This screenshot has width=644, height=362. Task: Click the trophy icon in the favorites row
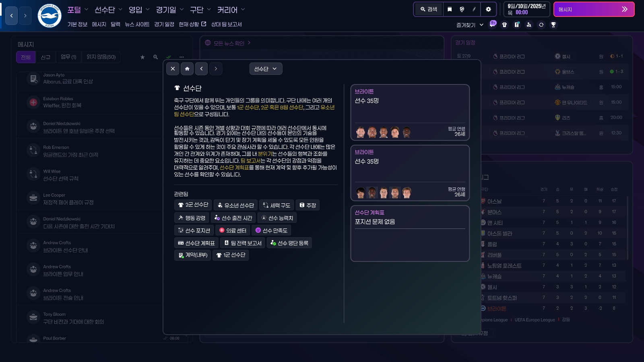553,25
